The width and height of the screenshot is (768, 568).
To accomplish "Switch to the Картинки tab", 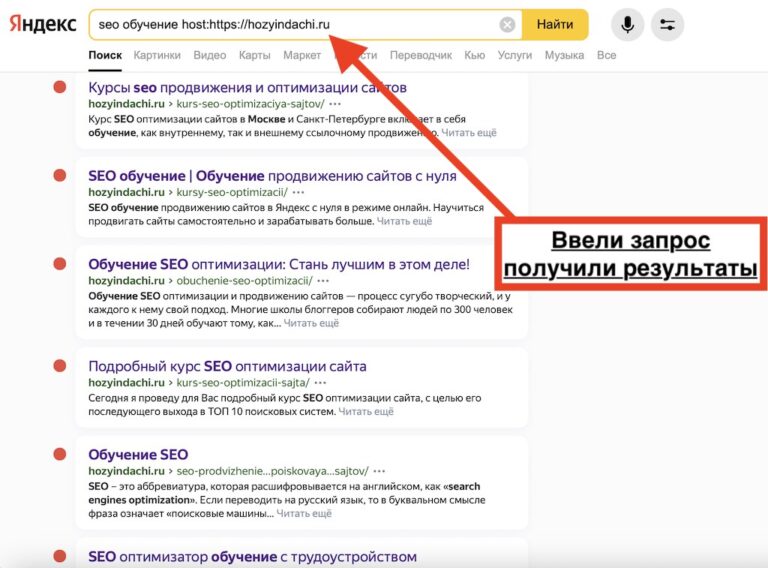I will point(157,55).
